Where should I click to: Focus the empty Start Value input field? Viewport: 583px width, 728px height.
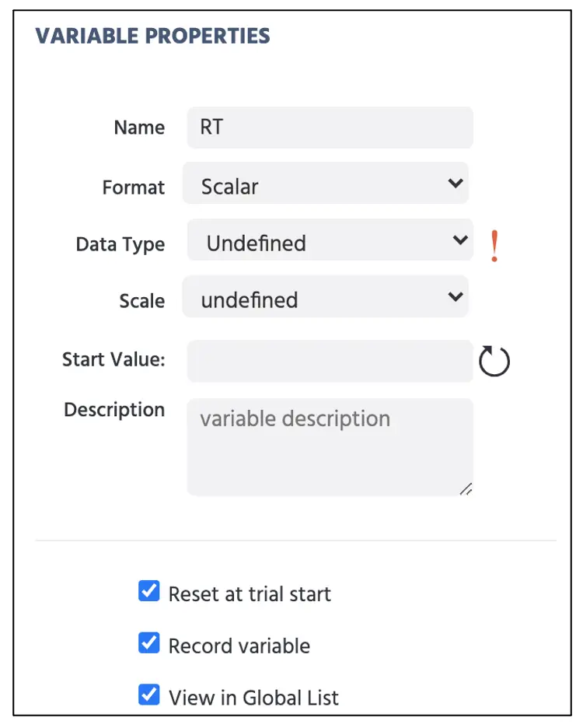pos(330,361)
